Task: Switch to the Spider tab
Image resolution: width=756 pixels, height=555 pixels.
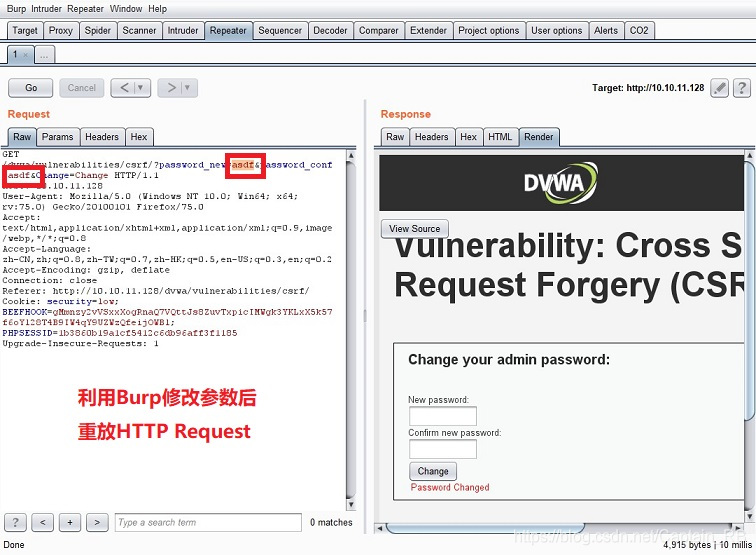Action: tap(97, 30)
